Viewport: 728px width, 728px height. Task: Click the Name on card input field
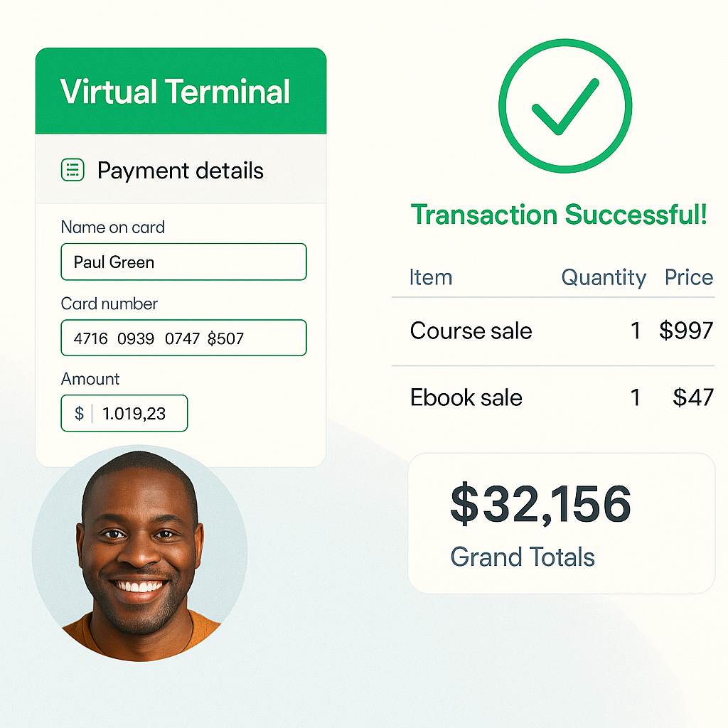point(184,262)
